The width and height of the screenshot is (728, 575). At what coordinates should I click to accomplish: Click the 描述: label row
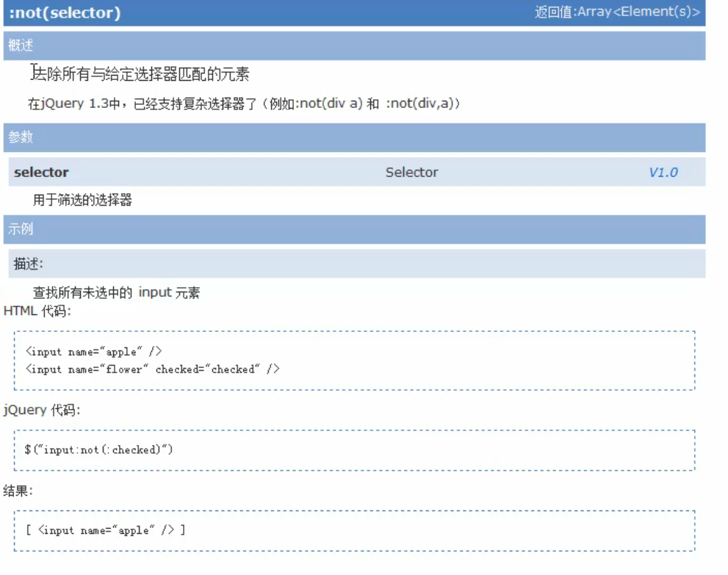click(x=356, y=264)
